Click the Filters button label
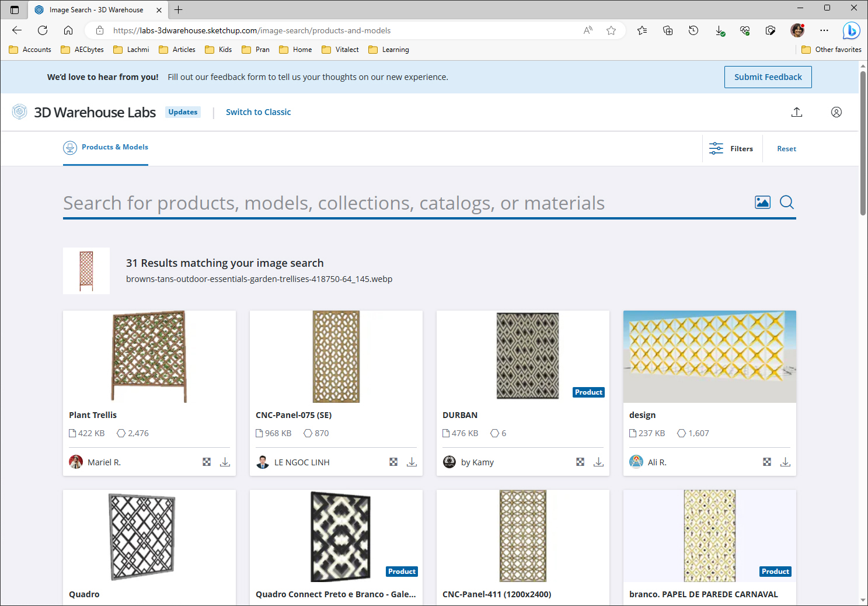 click(741, 149)
